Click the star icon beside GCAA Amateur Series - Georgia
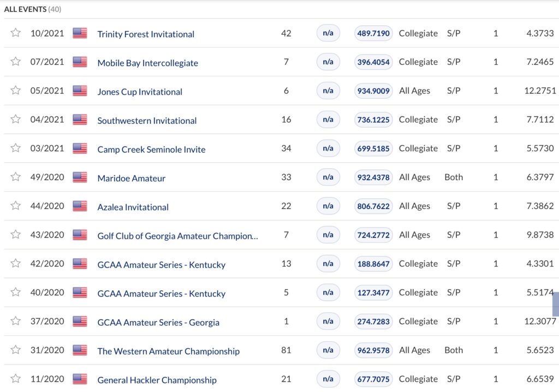This screenshot has height=392, width=559. (x=15, y=321)
